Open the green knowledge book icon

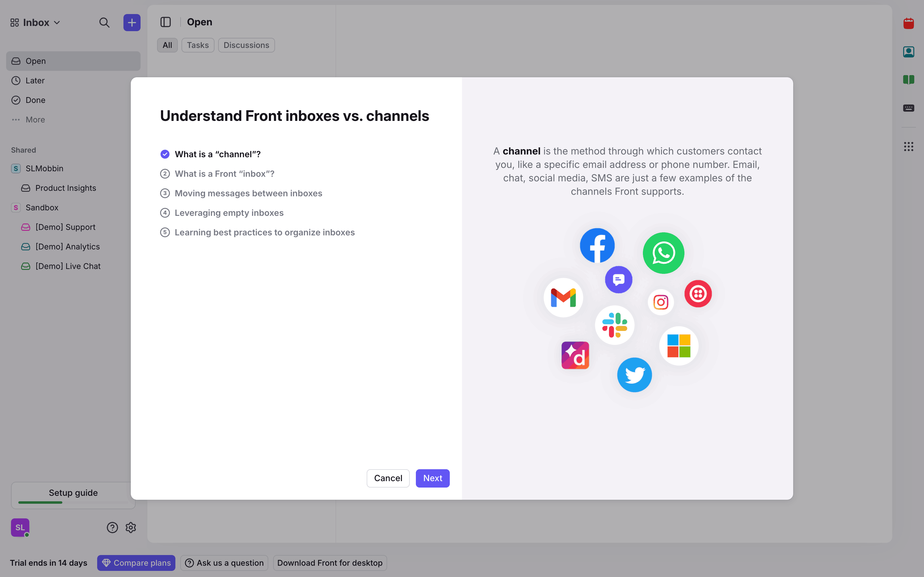[x=908, y=80]
